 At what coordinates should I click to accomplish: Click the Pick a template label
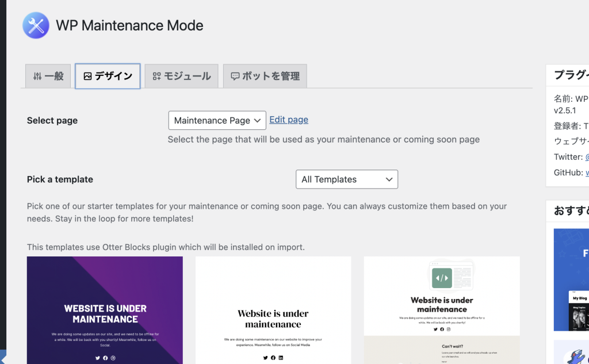[x=60, y=179]
